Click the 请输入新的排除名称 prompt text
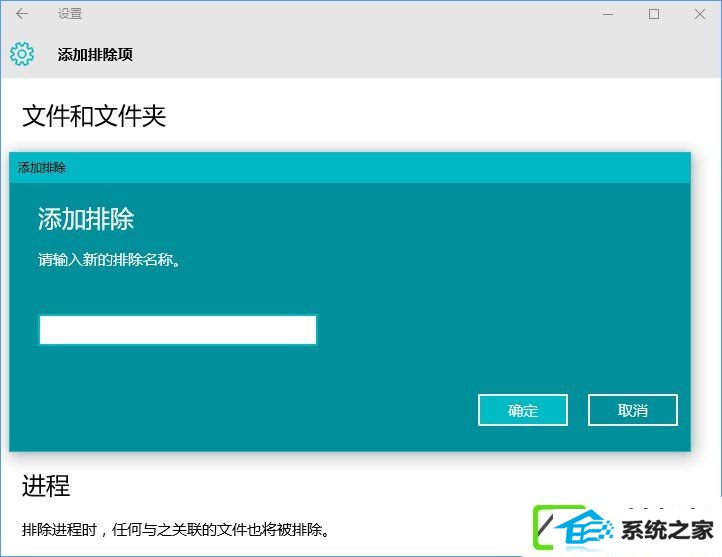The image size is (722, 557). tap(109, 260)
